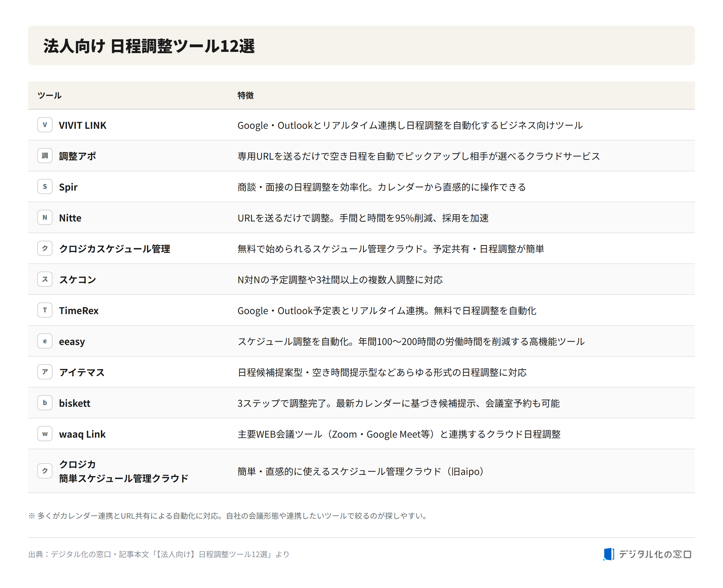Click the T icon beside TimeRex
The image size is (723, 588).
(45, 310)
